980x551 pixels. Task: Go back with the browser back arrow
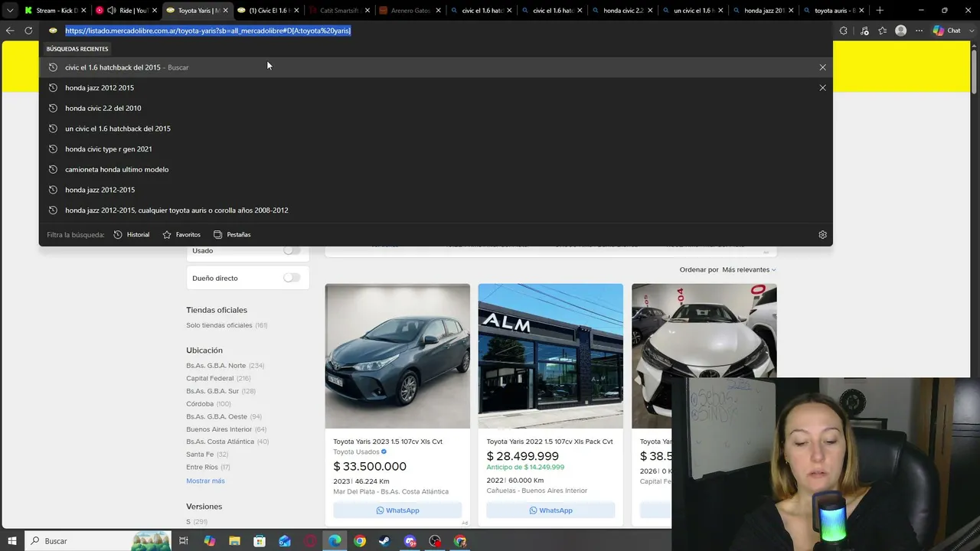click(x=10, y=31)
